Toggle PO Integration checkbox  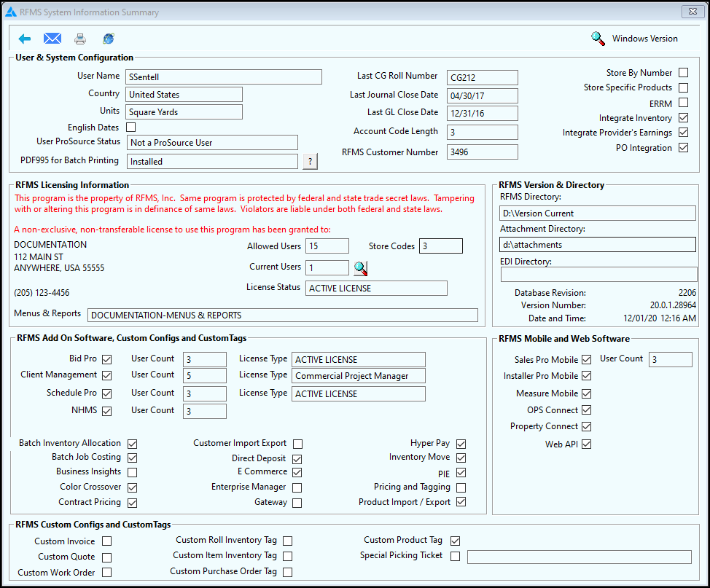click(684, 148)
